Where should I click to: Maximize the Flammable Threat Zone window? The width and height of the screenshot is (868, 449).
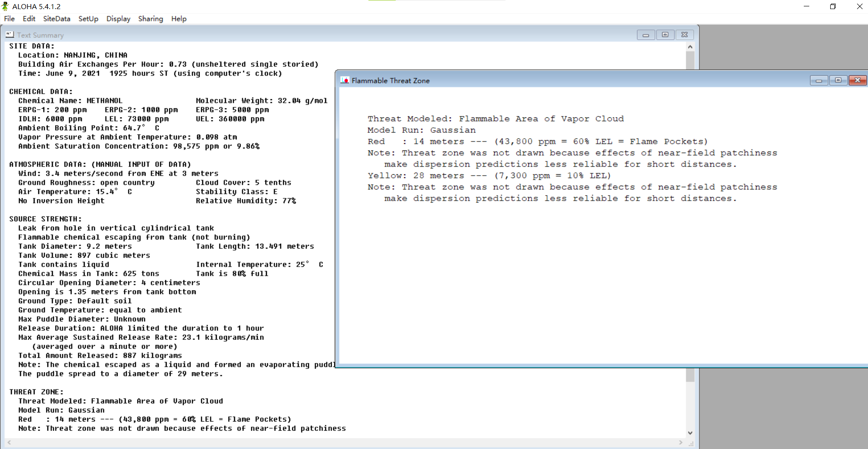838,81
